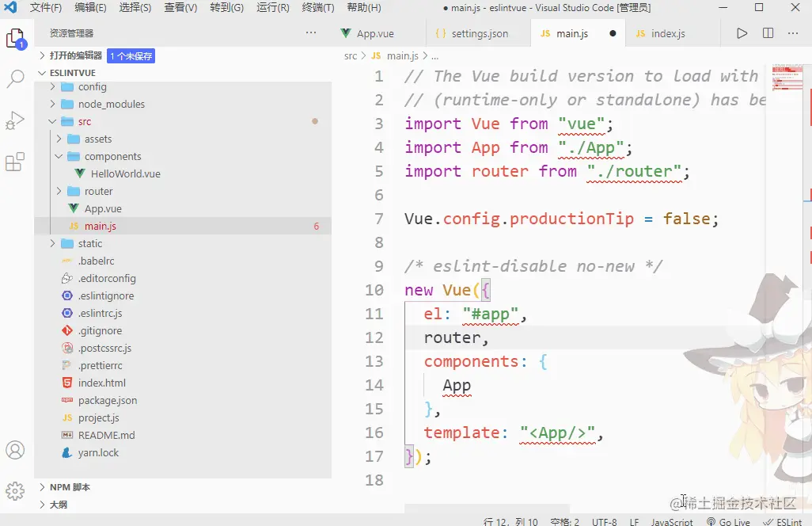Click the VS Code logo icon
Image resolution: width=812 pixels, height=526 pixels.
tap(10, 7)
